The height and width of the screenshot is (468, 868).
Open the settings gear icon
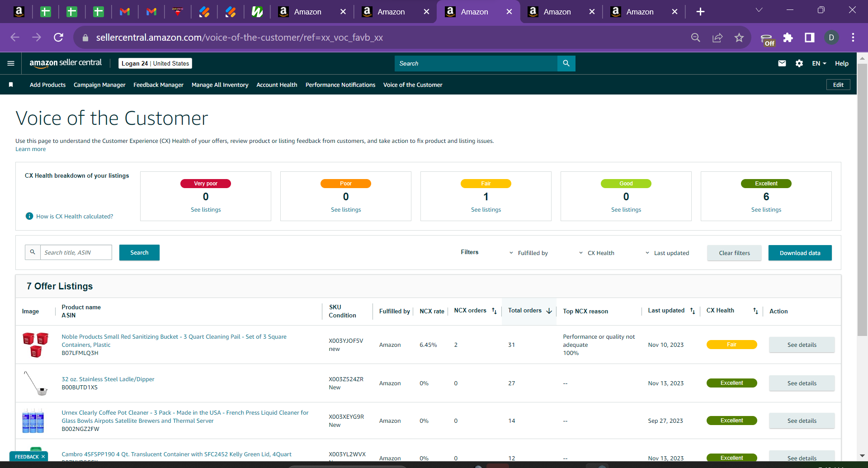(799, 63)
